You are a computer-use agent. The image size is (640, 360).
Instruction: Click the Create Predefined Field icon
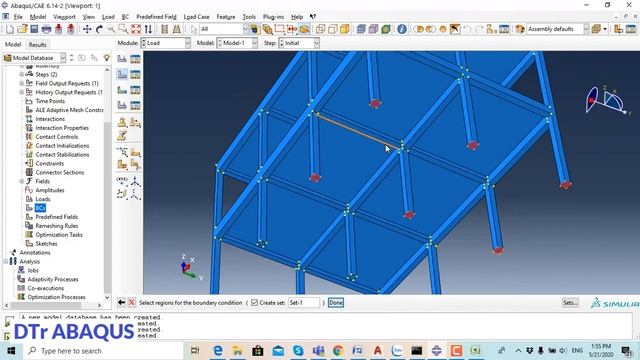[122, 90]
